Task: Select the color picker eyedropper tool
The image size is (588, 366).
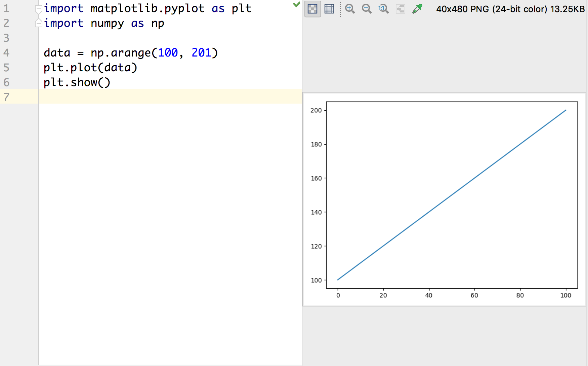Action: click(x=417, y=9)
